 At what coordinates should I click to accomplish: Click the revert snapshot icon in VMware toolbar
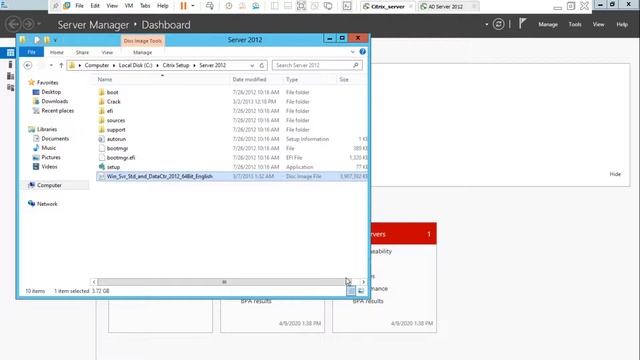coord(242,6)
